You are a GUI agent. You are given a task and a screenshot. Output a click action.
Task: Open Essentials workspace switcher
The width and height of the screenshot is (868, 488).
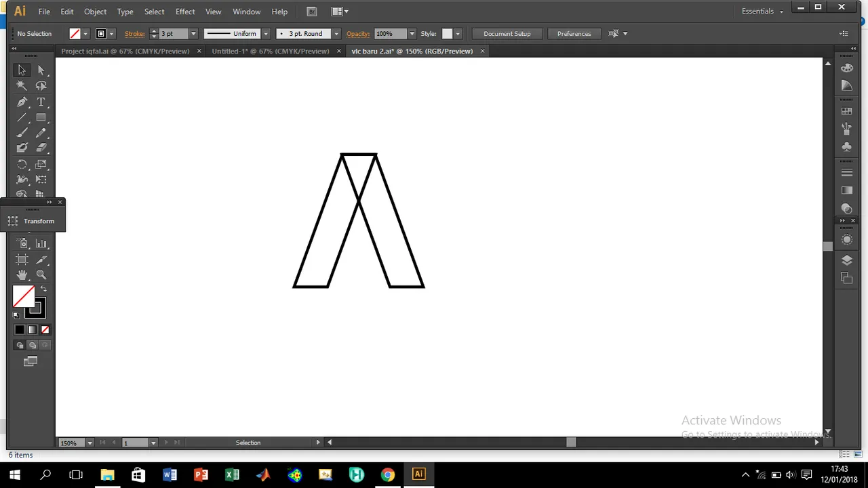pos(762,12)
